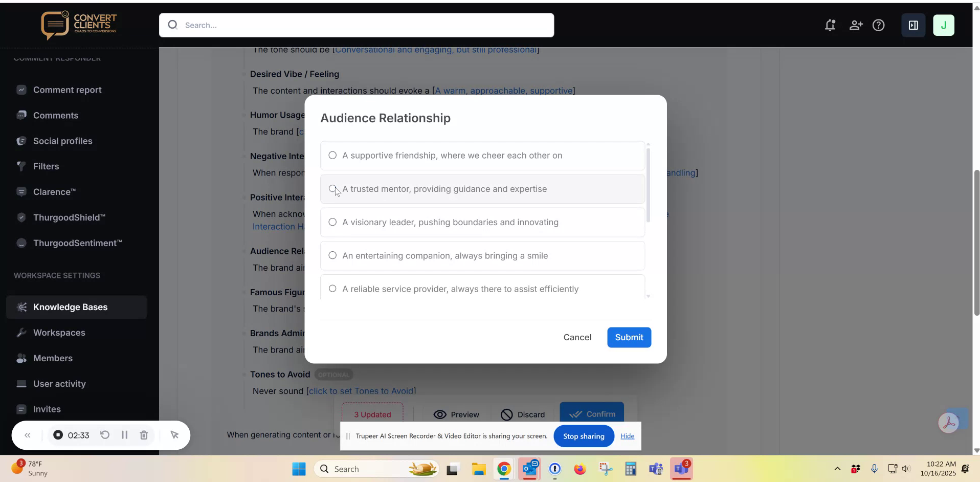Select the cursor highlight tool in recorder bar
Screen dimensions: 980x482
click(175, 435)
